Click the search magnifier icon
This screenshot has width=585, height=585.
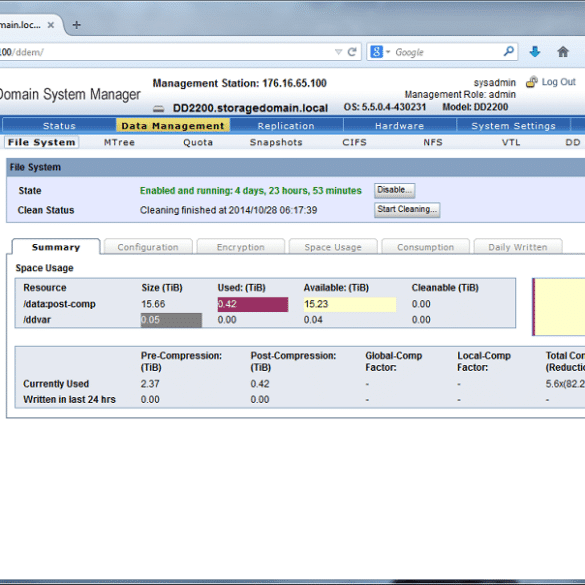509,51
